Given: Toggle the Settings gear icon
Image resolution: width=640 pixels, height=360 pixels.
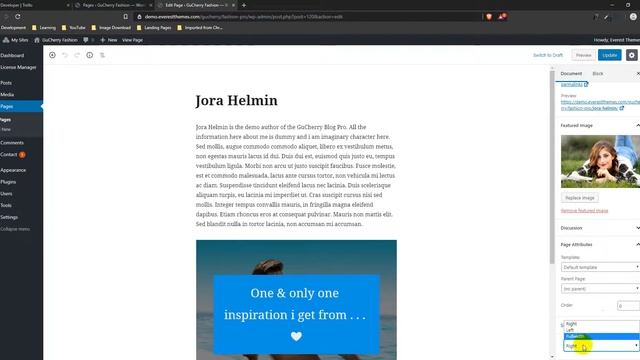Looking at the screenshot, I should [631, 55].
